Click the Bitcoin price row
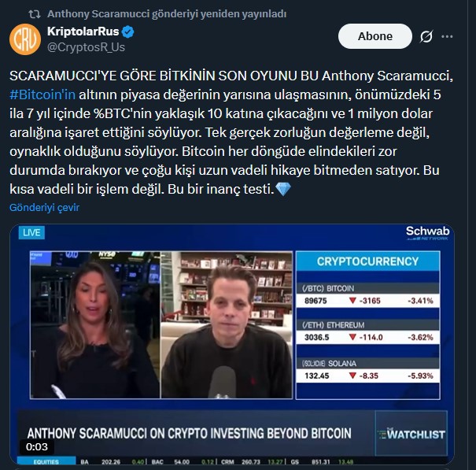The image size is (476, 470). [x=367, y=301]
